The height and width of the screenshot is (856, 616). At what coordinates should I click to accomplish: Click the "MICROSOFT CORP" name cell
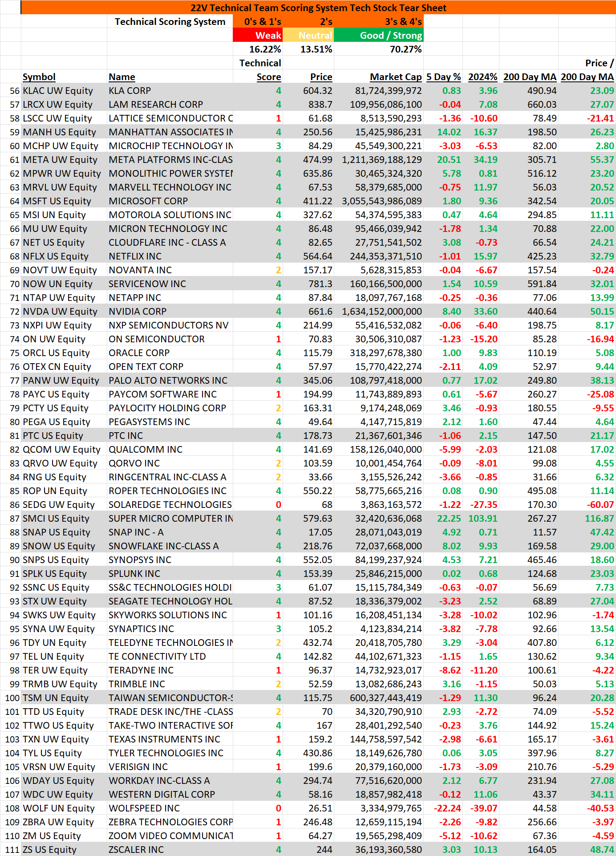pos(170,201)
